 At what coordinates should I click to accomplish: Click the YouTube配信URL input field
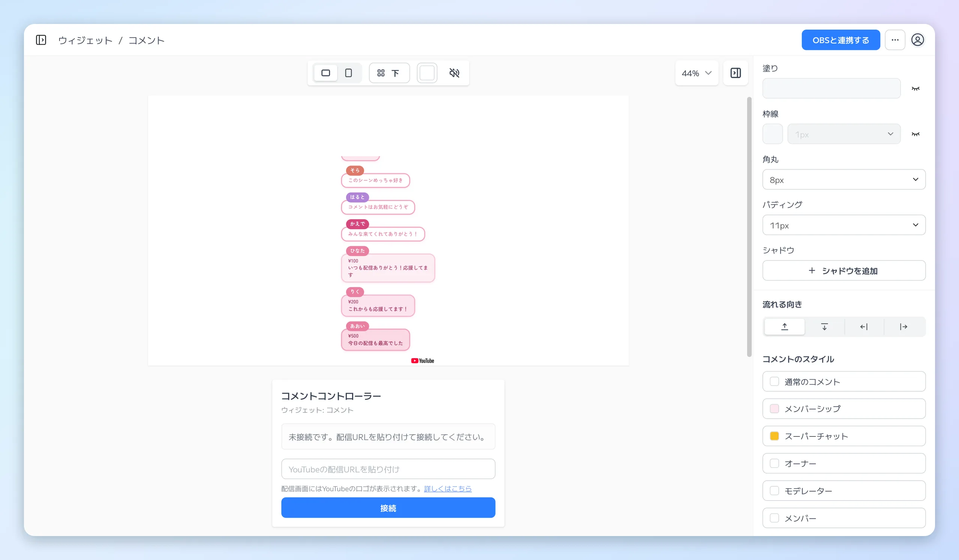388,469
